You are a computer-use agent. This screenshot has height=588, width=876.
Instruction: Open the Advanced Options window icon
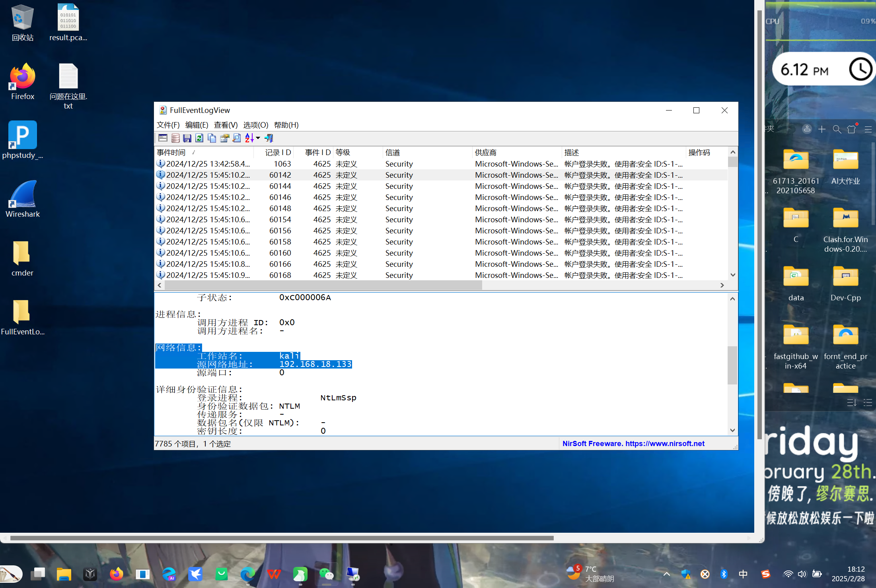point(163,138)
